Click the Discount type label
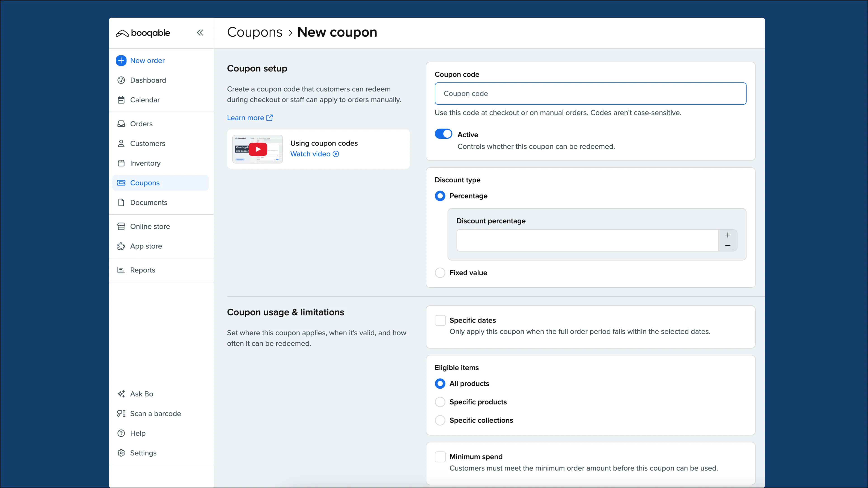Image resolution: width=868 pixels, height=488 pixels. (457, 180)
